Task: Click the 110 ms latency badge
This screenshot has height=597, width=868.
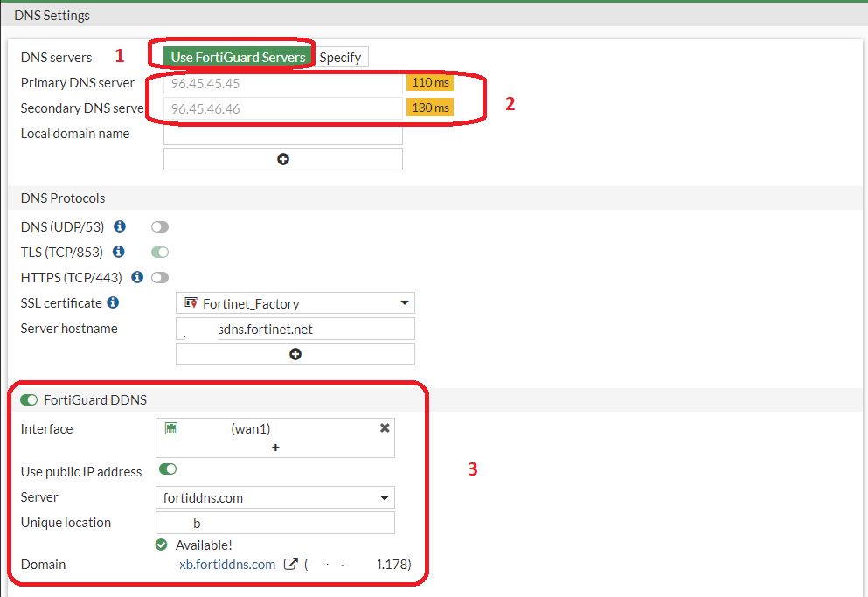Action: pyautogui.click(x=430, y=82)
